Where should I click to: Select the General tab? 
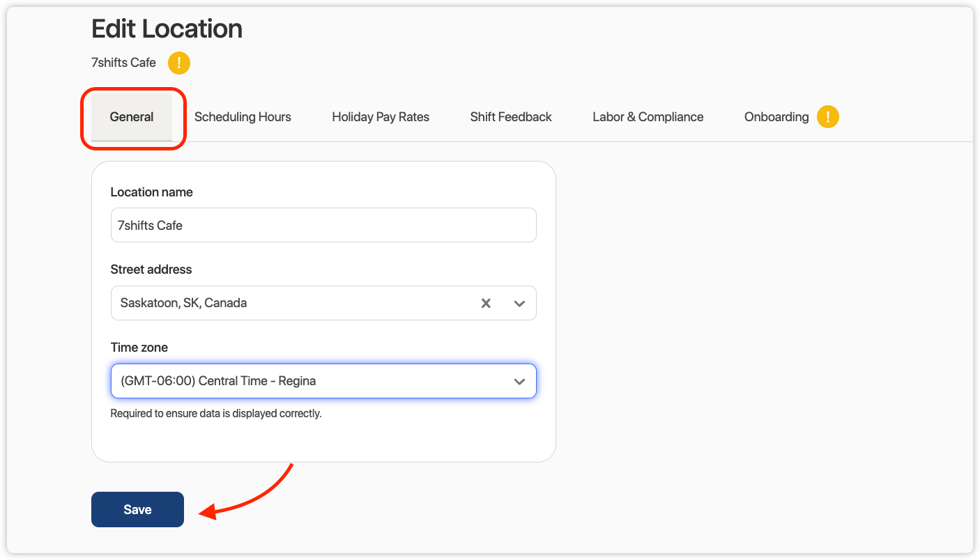pyautogui.click(x=132, y=116)
